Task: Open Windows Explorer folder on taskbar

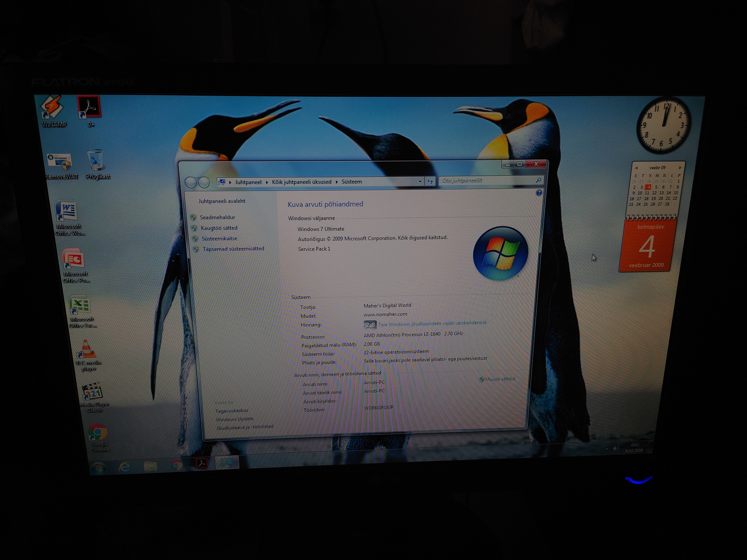Action: pyautogui.click(x=150, y=466)
